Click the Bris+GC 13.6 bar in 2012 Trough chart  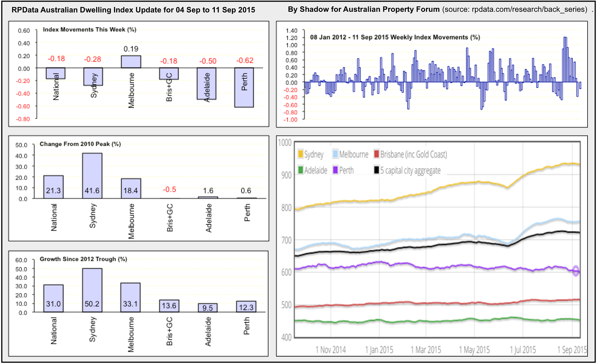tap(169, 306)
